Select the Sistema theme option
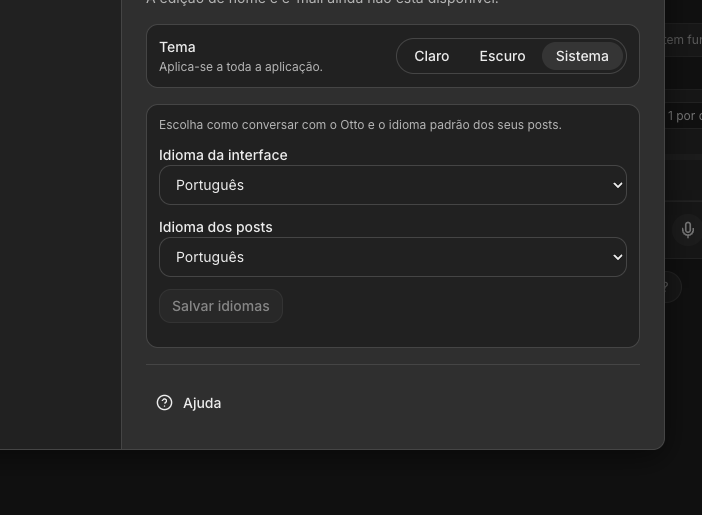 click(x=582, y=56)
